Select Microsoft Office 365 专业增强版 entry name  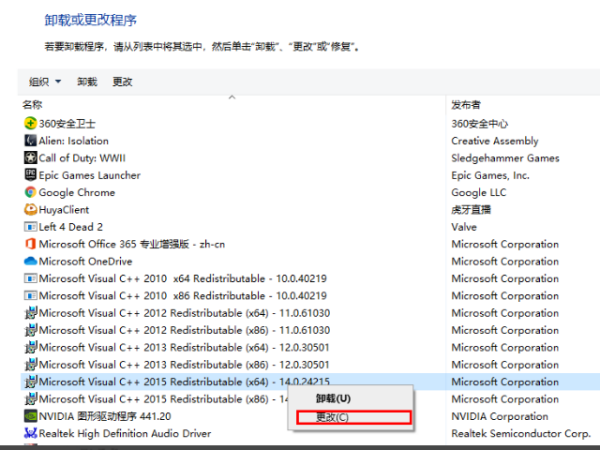point(132,244)
